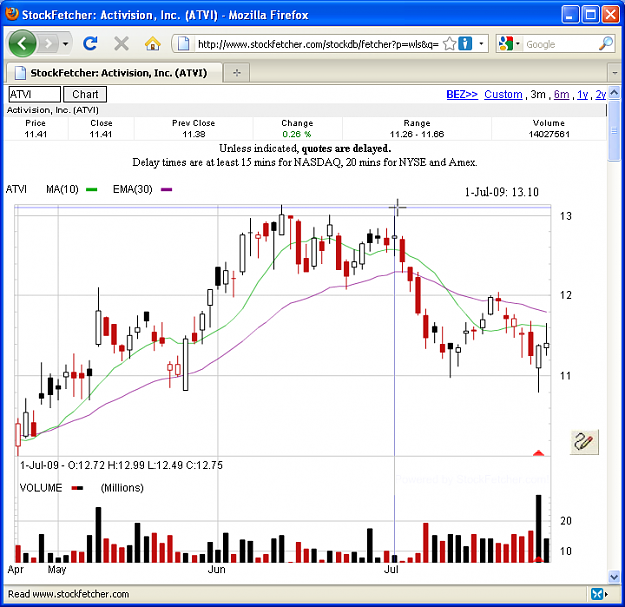The width and height of the screenshot is (625, 607).
Task: Open the back/forward history dropdown arrow
Action: (65, 43)
